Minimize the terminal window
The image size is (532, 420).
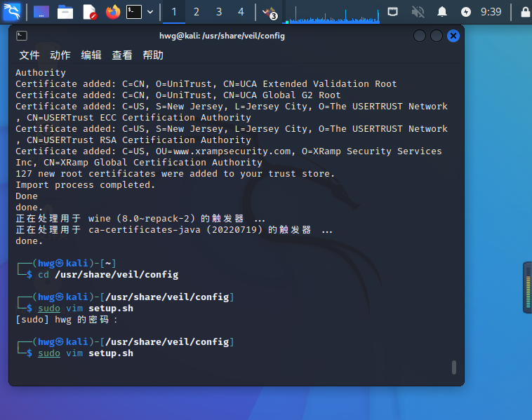pos(420,36)
